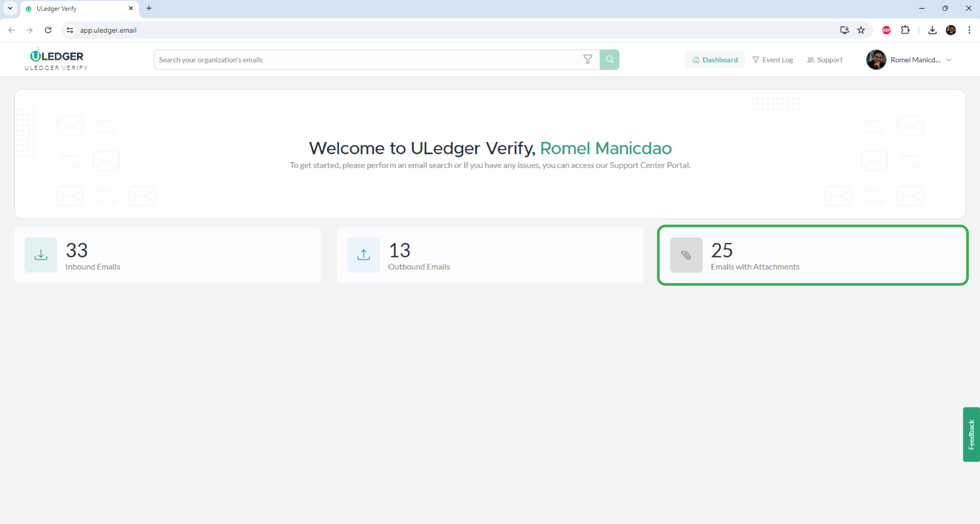980x524 pixels.
Task: View site information icon in address bar
Action: click(x=70, y=30)
